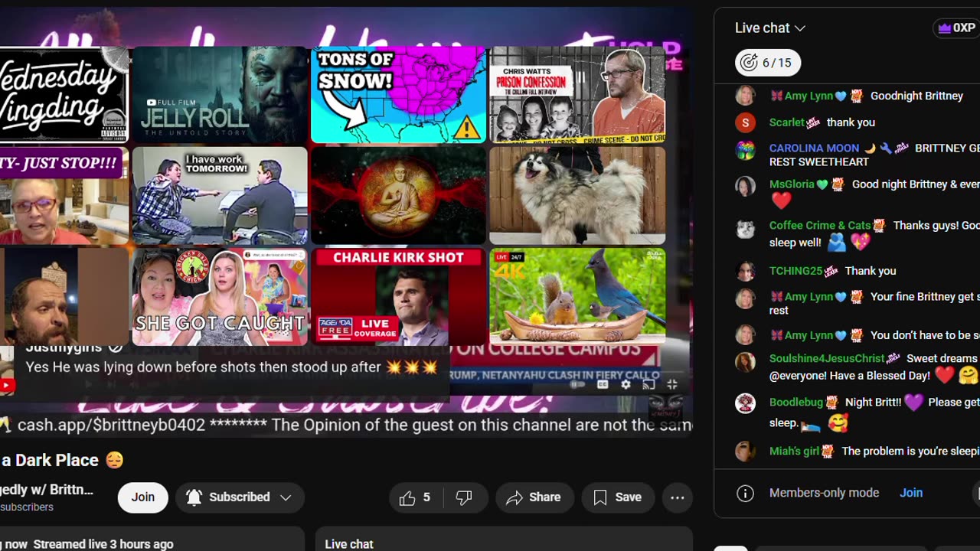Click the CAROLINA MOON username
980x551 pixels.
[814, 148]
